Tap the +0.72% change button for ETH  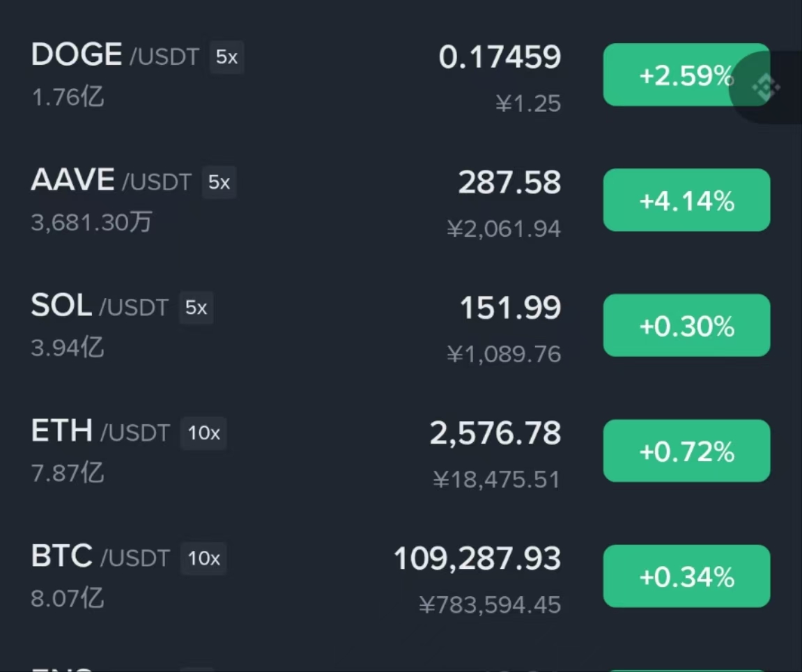point(686,451)
